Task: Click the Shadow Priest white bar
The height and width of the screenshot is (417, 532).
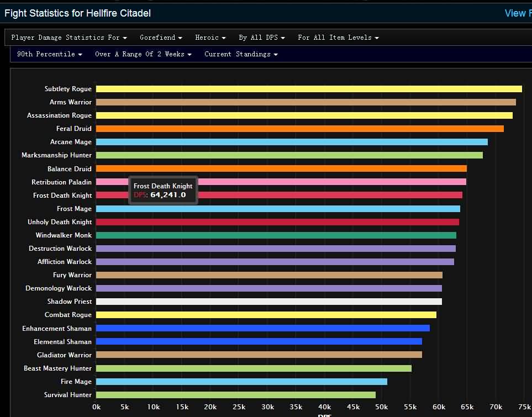Action: (268, 302)
